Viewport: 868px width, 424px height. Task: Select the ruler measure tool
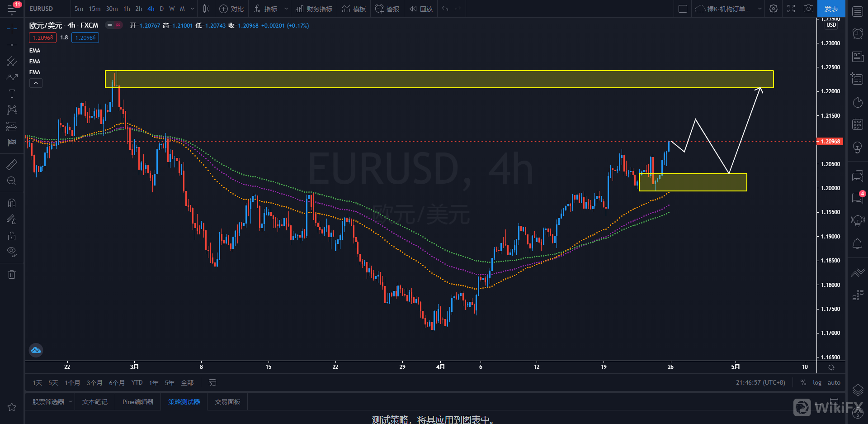pyautogui.click(x=12, y=165)
